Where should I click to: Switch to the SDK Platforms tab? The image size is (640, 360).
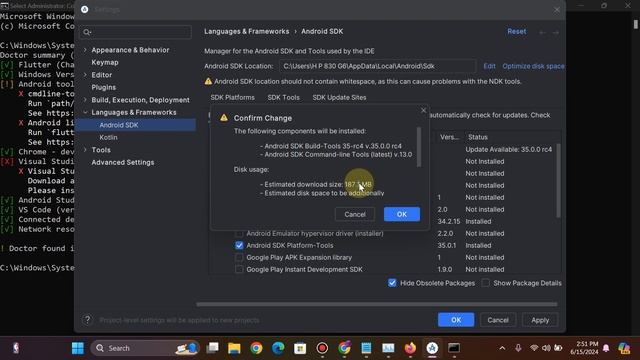tap(233, 98)
